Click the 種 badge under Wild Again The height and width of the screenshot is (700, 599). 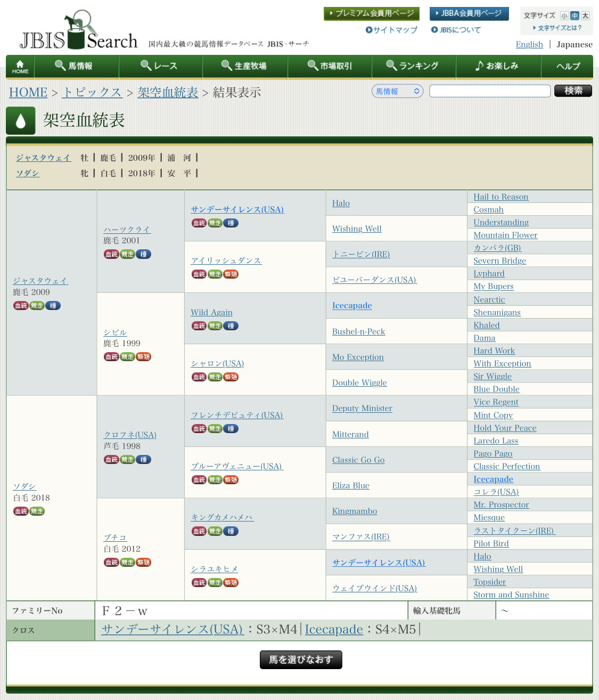click(231, 326)
